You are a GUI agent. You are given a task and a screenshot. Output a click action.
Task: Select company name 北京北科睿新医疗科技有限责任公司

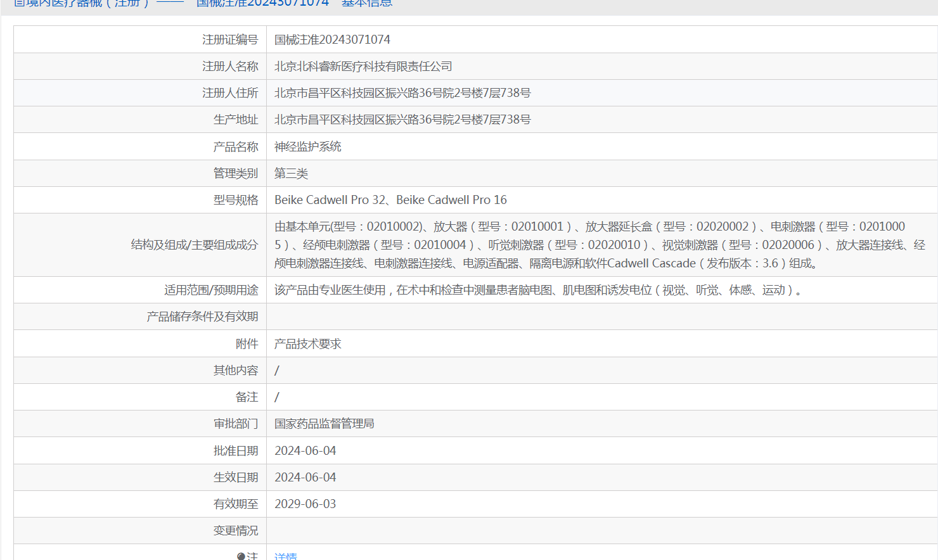(363, 66)
